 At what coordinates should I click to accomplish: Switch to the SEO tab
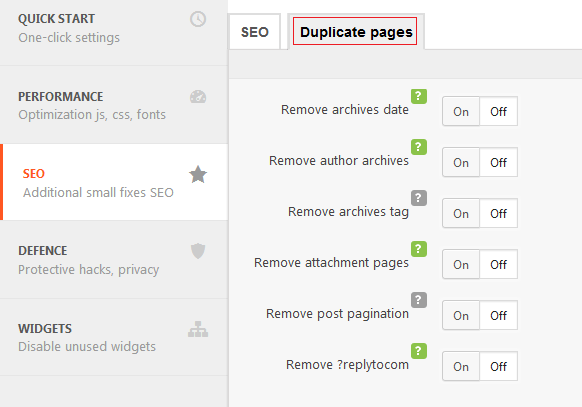tap(255, 32)
